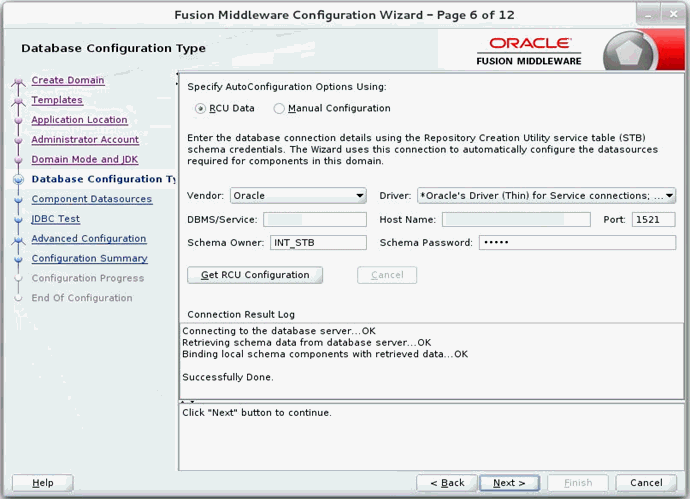Close the wizard window
Image resolution: width=690 pixels, height=499 pixels.
[x=673, y=15]
